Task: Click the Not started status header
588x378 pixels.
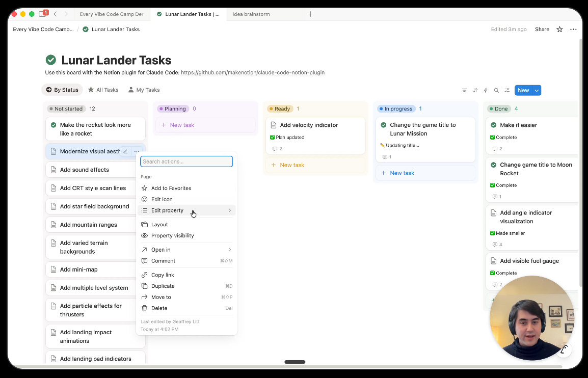Action: (x=66, y=109)
